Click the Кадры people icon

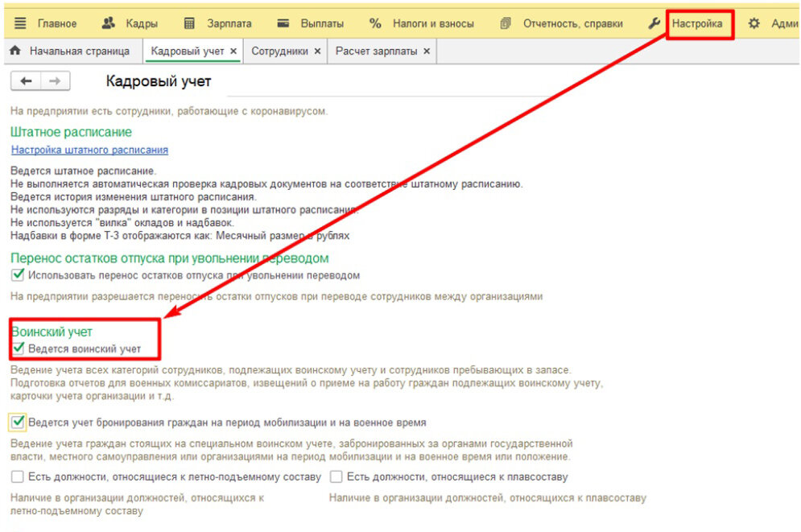tap(109, 23)
